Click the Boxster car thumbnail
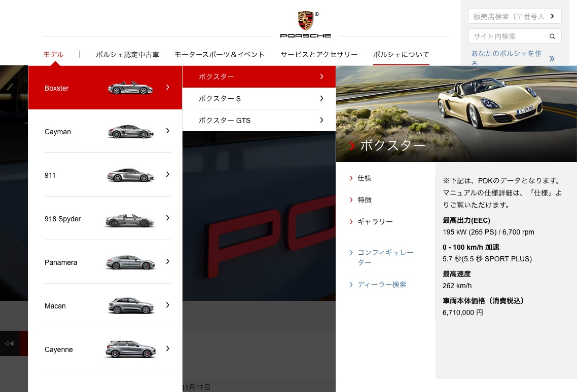 130,88
